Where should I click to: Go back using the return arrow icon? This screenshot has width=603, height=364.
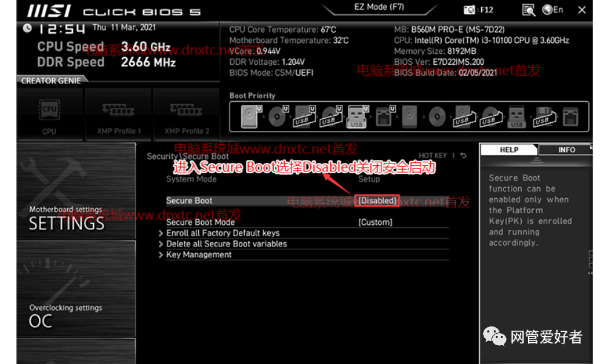pyautogui.click(x=464, y=155)
